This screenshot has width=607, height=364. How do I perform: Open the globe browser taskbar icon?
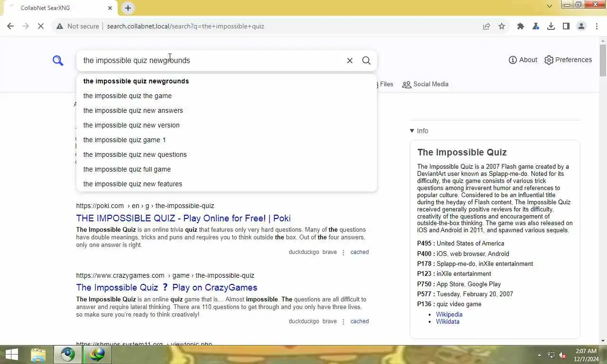[x=67, y=355]
